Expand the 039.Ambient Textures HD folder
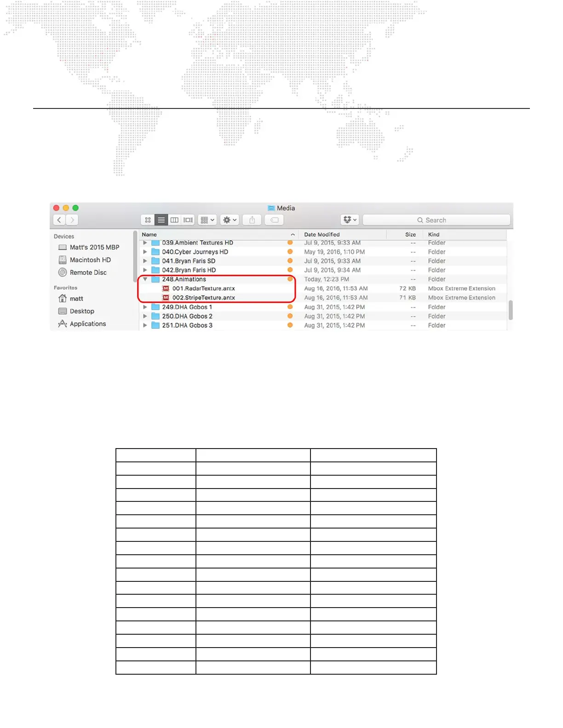 tap(145, 243)
